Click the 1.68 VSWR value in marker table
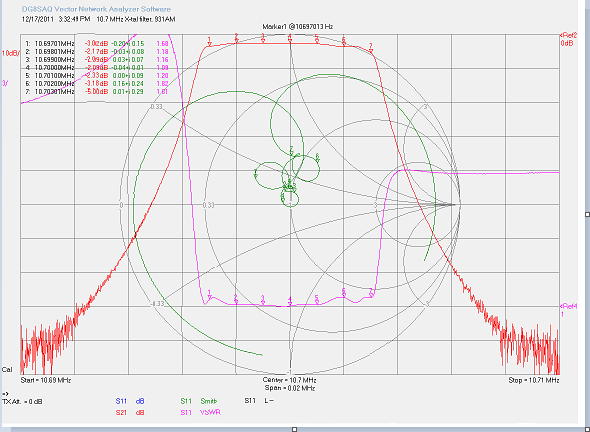This screenshot has width=590, height=432. click(x=162, y=44)
